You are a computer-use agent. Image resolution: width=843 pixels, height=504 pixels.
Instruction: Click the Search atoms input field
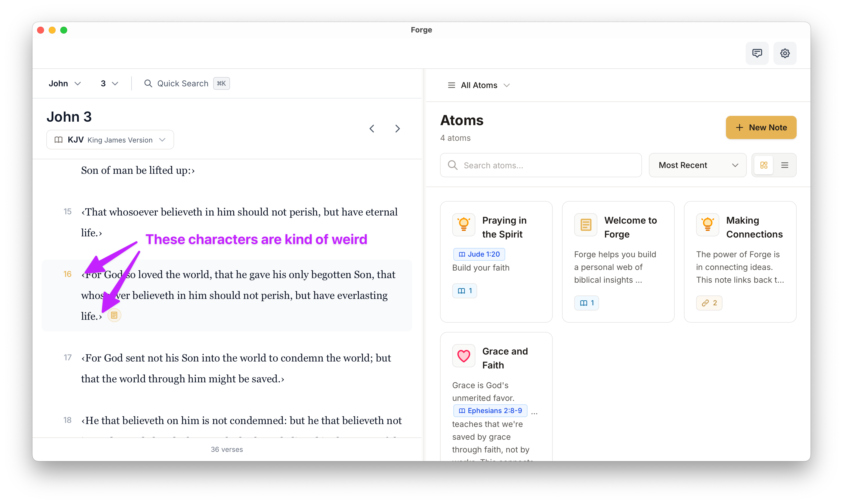[541, 165]
